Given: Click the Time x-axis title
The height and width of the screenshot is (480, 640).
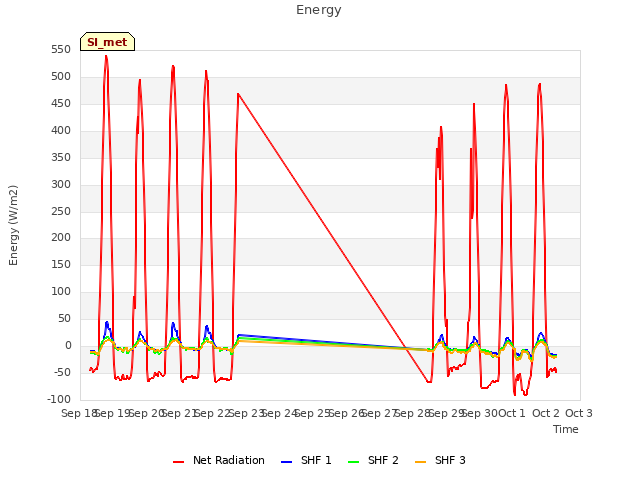Looking at the screenshot, I should (566, 429).
